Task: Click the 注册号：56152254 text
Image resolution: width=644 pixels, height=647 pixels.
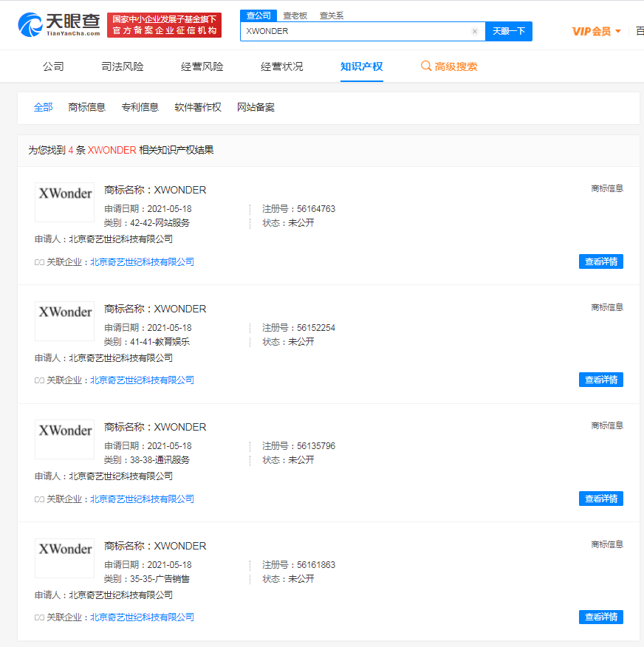Action: click(x=298, y=328)
